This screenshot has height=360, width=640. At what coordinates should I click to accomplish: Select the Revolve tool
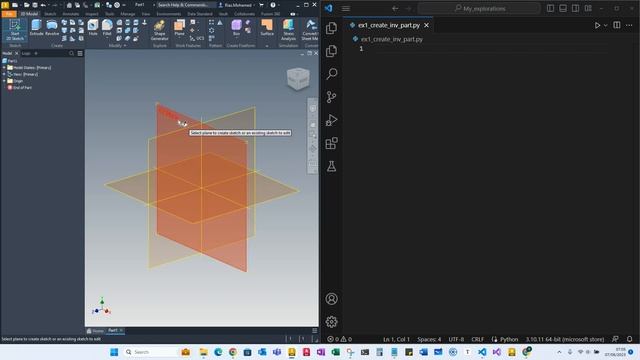52,28
